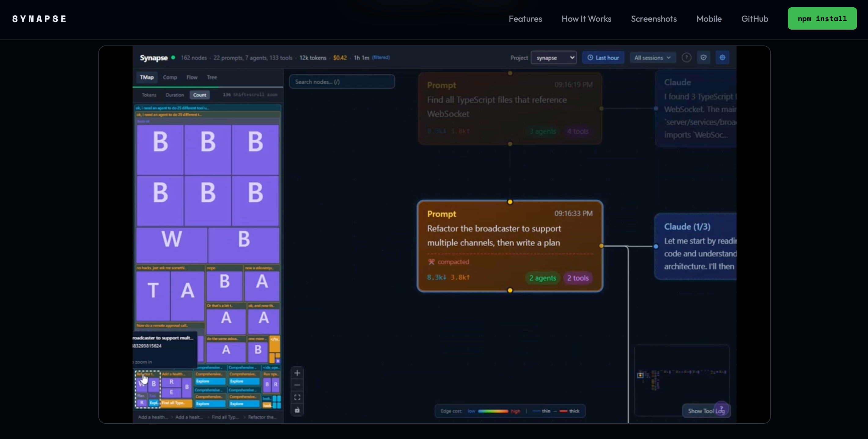Click the fit view icon
868x439 pixels.
[x=297, y=397]
